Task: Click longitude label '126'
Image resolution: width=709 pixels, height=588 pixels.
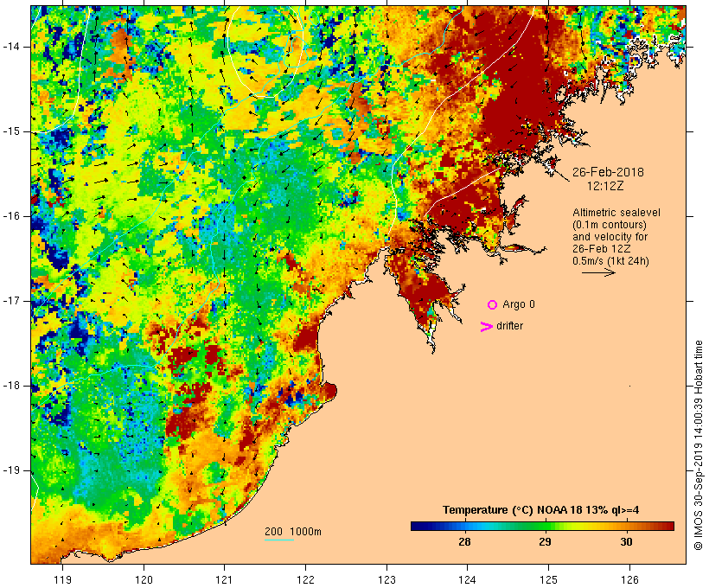Action: [629, 579]
